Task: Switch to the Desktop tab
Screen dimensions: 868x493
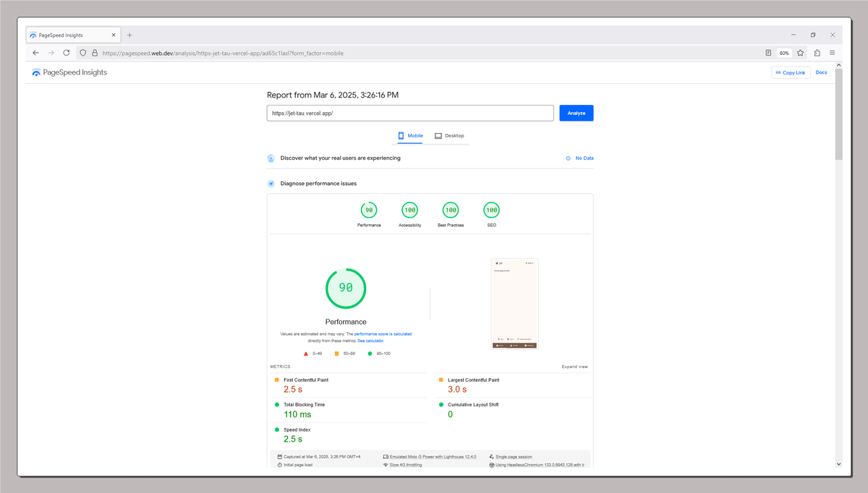Action: tap(449, 136)
